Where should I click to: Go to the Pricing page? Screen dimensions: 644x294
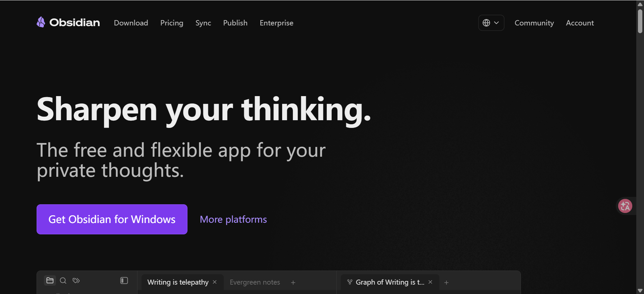[172, 23]
